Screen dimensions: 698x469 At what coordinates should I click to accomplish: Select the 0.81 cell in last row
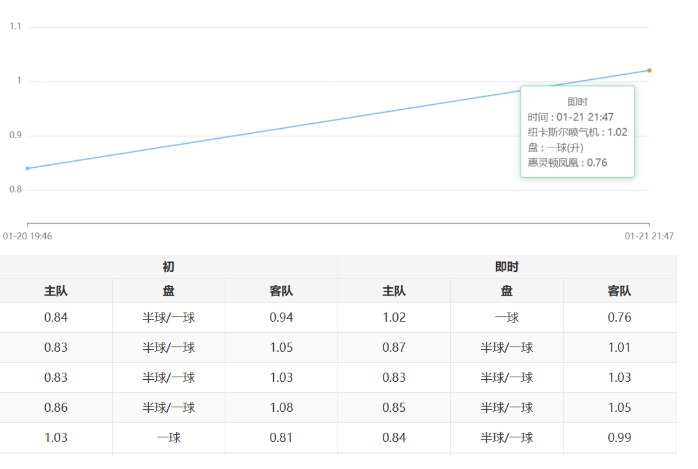(281, 438)
